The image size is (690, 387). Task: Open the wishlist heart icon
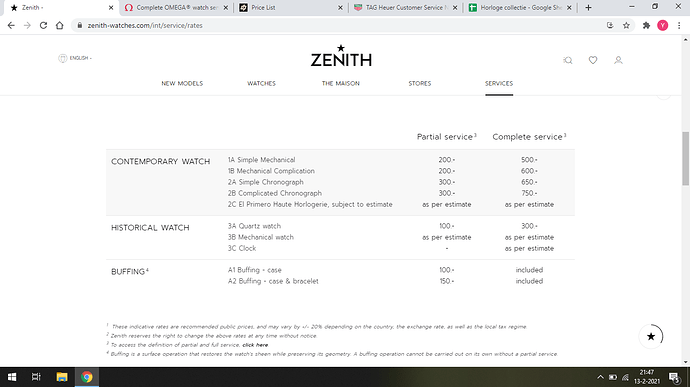click(x=593, y=60)
